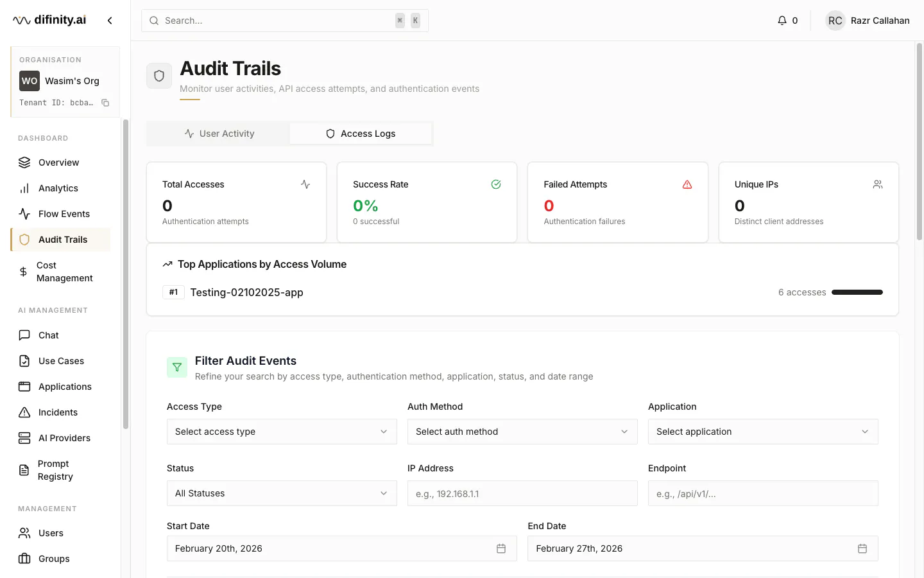
Task: Focus the Search field at the top
Action: point(285,21)
